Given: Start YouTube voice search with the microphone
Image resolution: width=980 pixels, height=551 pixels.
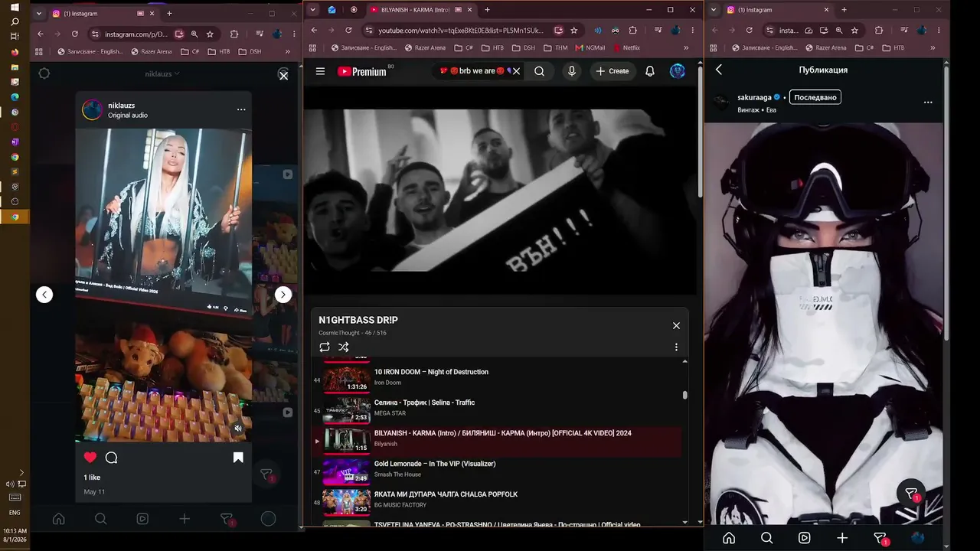Looking at the screenshot, I should coord(571,71).
